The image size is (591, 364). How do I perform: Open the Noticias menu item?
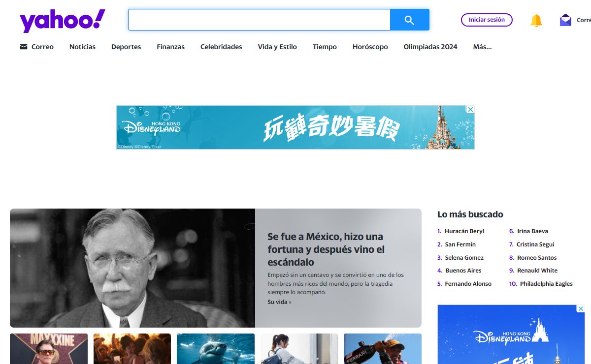[82, 47]
